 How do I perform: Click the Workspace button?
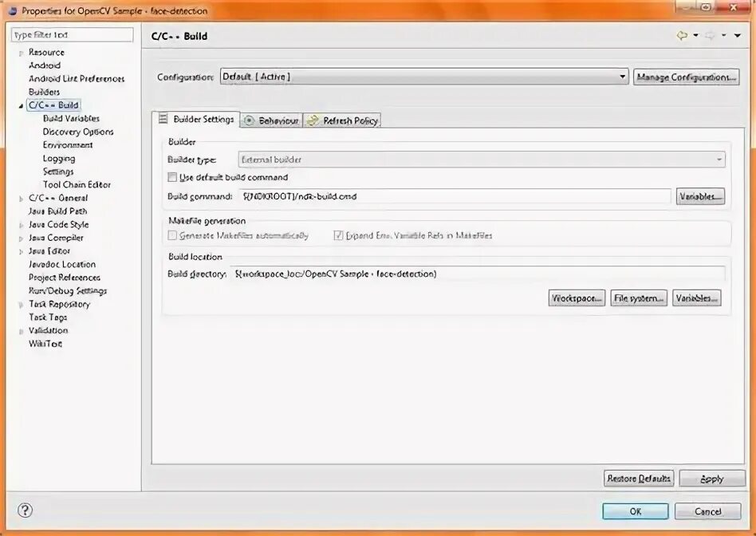click(577, 298)
